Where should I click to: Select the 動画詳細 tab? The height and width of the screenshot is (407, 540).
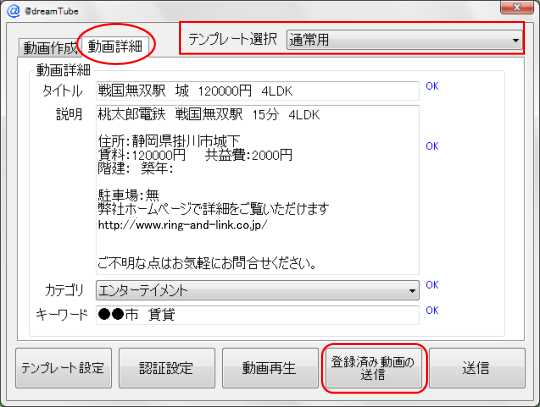(x=115, y=46)
